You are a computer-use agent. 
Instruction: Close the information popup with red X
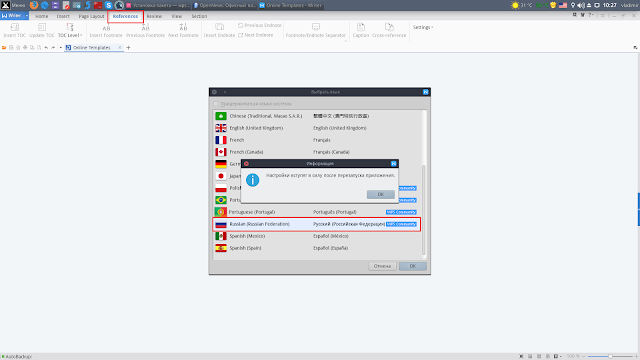(x=247, y=164)
